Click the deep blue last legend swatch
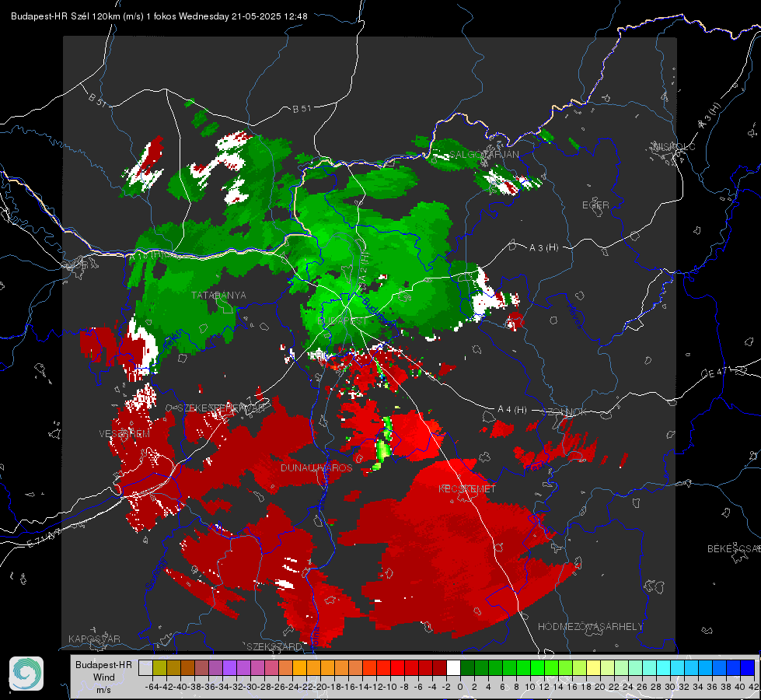The width and height of the screenshot is (761, 700). (748, 668)
